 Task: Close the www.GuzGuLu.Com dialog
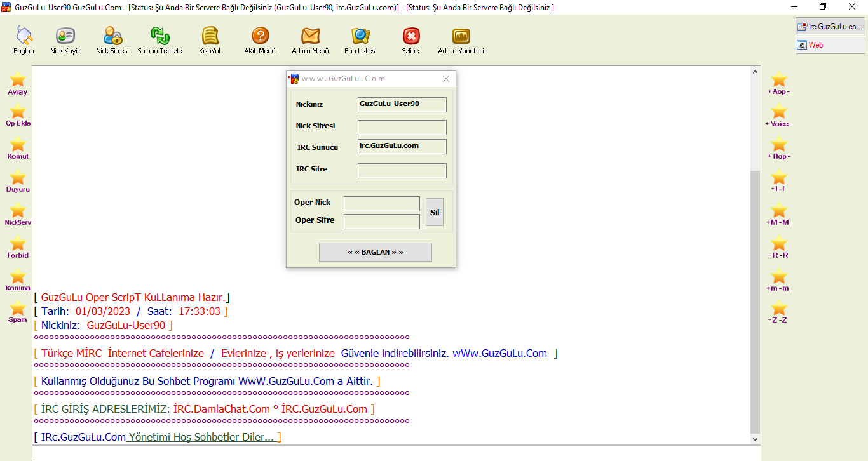(446, 79)
